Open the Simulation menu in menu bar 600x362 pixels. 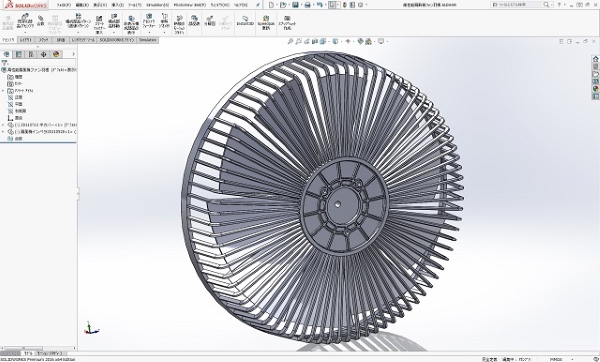click(x=157, y=5)
